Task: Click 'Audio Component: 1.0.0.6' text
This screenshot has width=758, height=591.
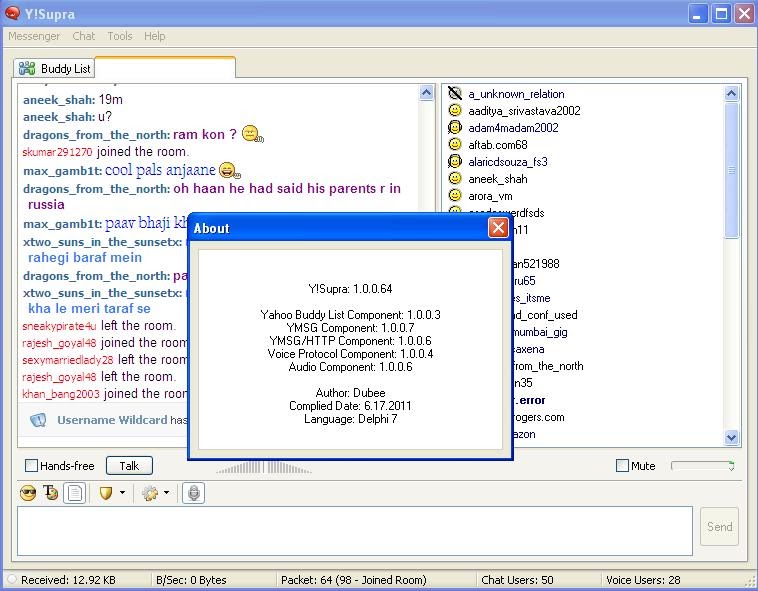Action: [x=350, y=367]
